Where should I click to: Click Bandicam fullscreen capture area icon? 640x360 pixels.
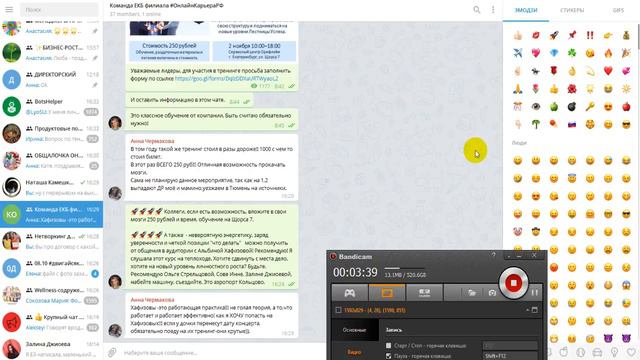point(534,310)
